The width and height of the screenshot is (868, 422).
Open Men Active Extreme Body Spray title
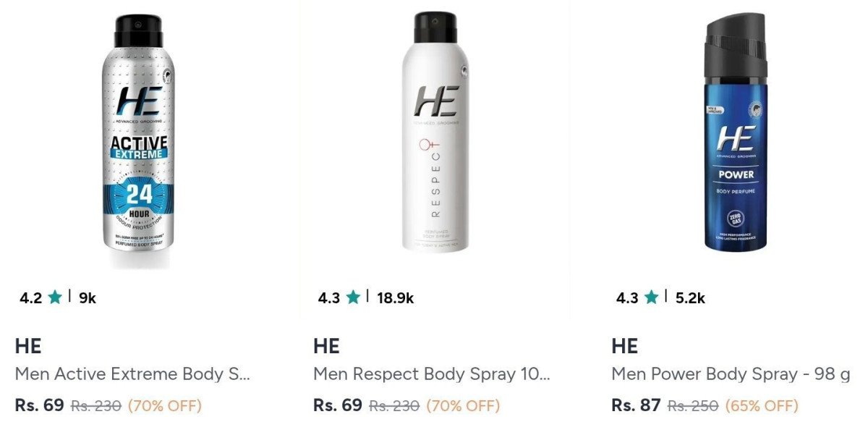pos(132,374)
